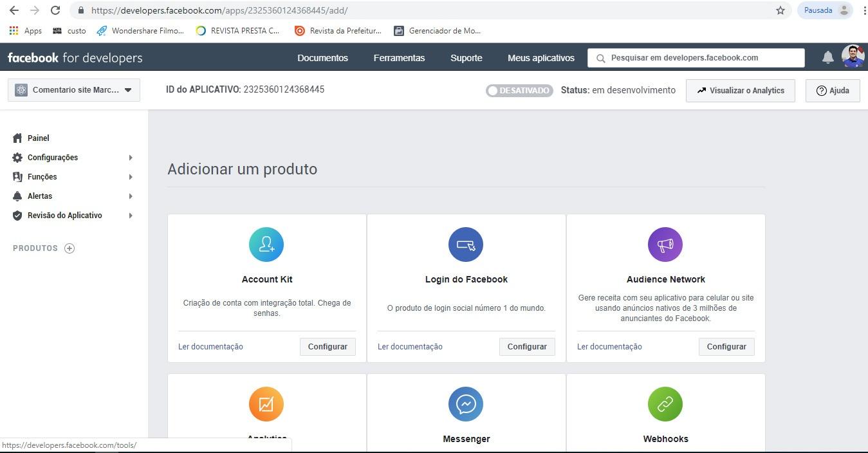
Task: Click the ID do APLICATIVO number text
Action: tap(284, 89)
